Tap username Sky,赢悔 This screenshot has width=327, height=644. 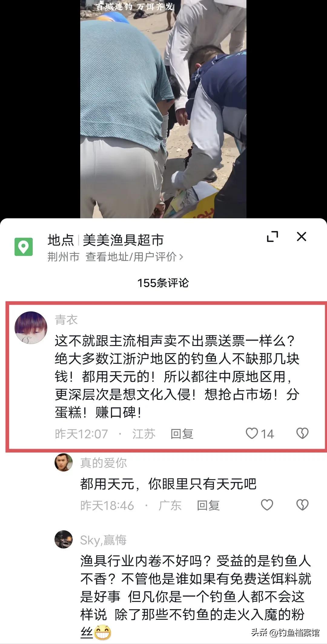103,540
